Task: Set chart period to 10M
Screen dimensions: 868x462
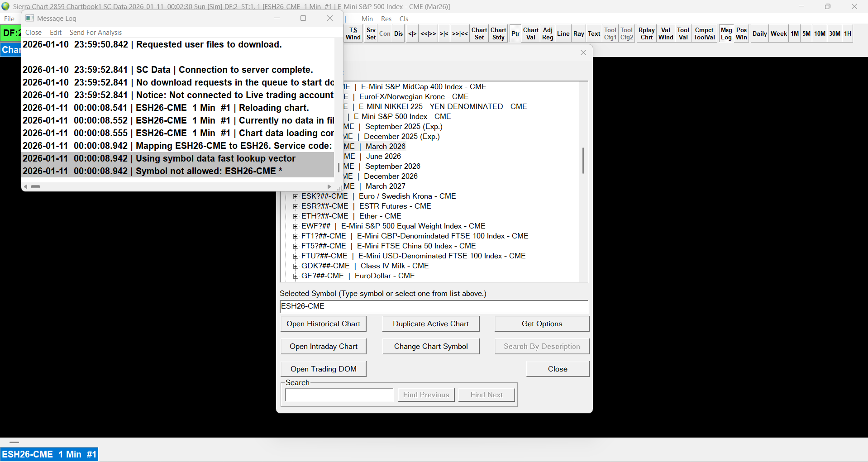Action: (820, 33)
